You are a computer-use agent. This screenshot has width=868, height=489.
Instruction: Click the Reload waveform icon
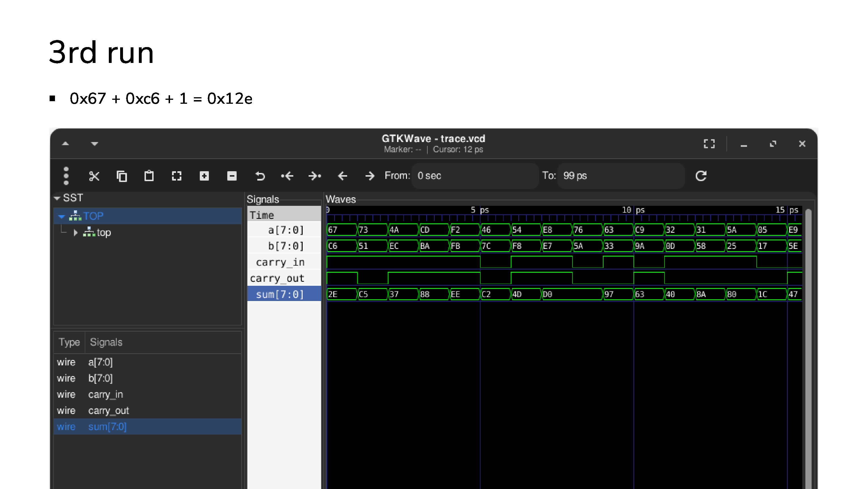click(701, 176)
